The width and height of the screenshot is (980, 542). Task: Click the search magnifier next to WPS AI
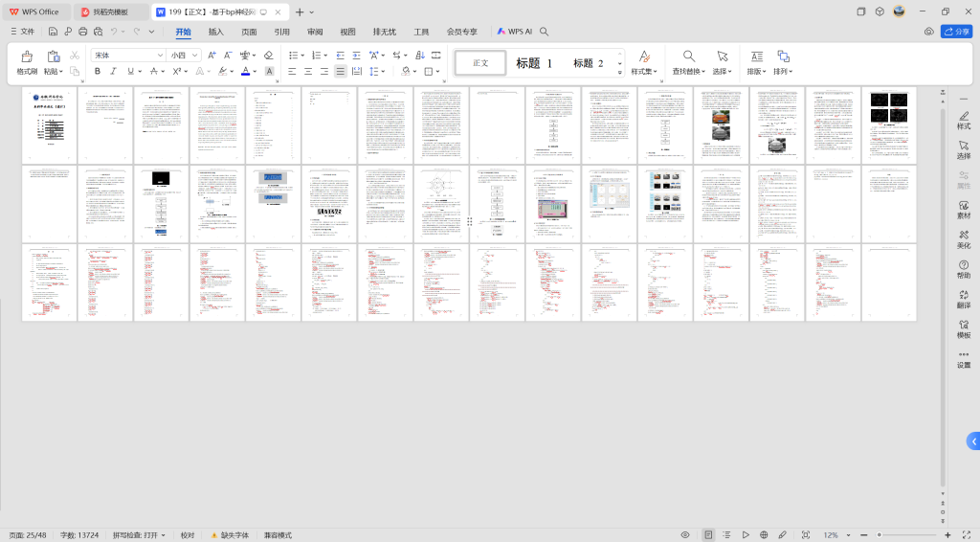[x=544, y=32]
